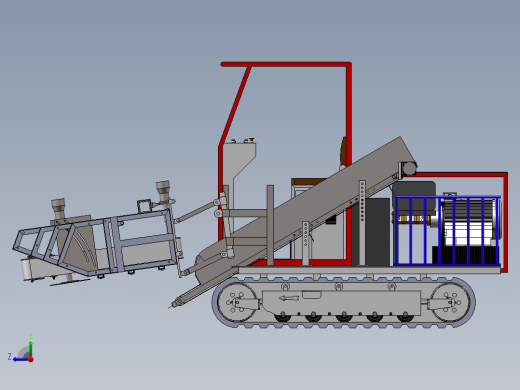Image resolution: width=520 pixels, height=390 pixels.
Task: Select the brown panel behind the conveyor
Action: coord(308,182)
